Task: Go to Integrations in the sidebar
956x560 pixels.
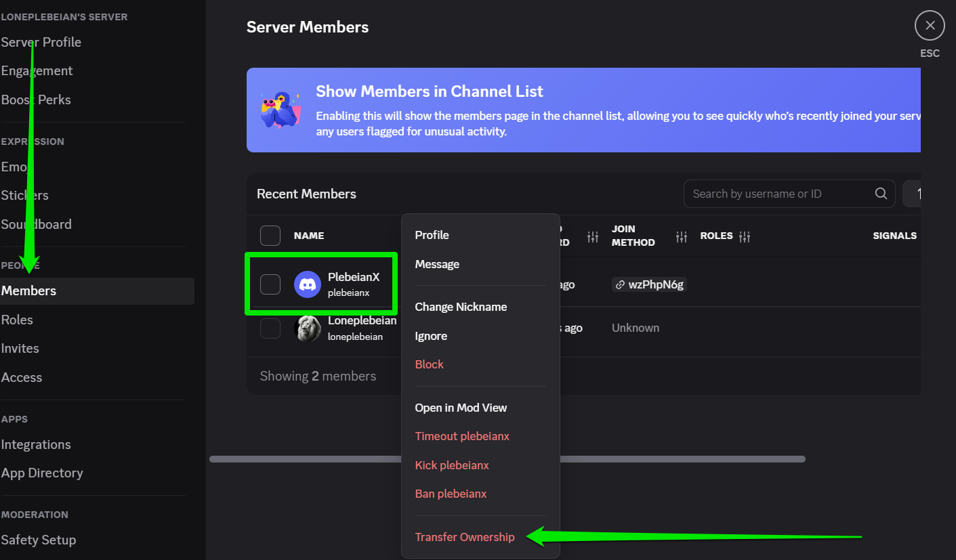Action: point(36,444)
